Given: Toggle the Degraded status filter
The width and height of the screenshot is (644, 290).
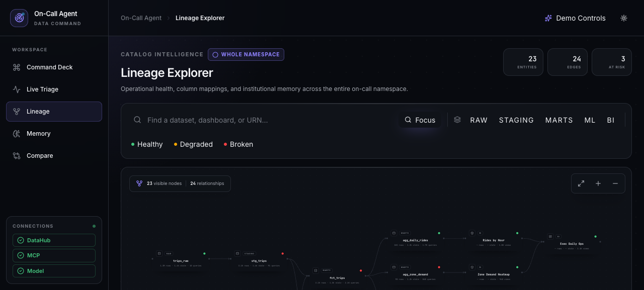Looking at the screenshot, I should 193,144.
